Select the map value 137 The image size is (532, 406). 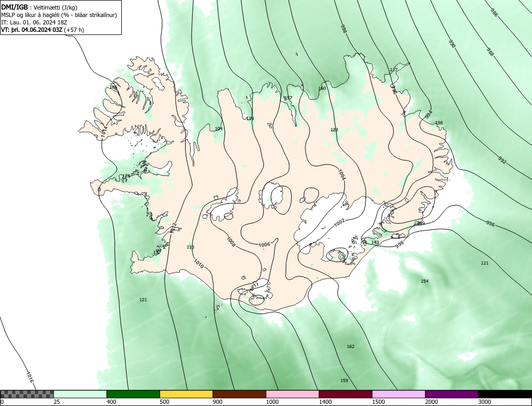click(x=157, y=252)
